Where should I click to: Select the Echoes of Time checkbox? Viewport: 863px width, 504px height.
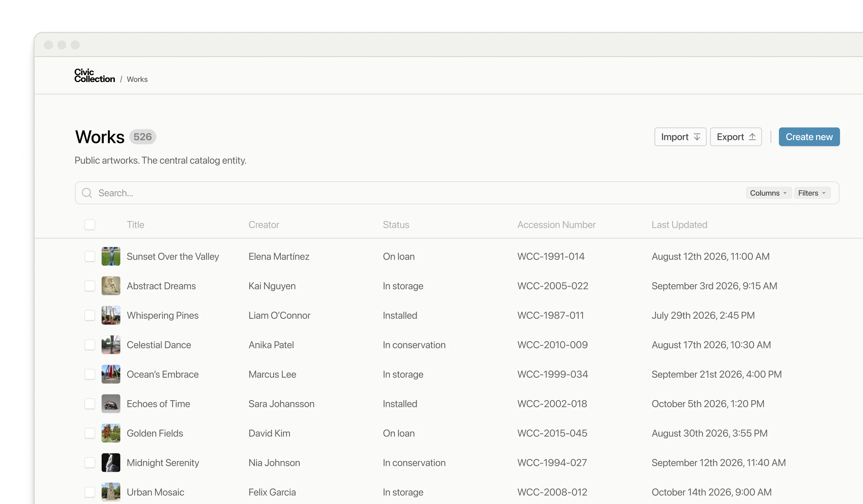[x=90, y=404]
